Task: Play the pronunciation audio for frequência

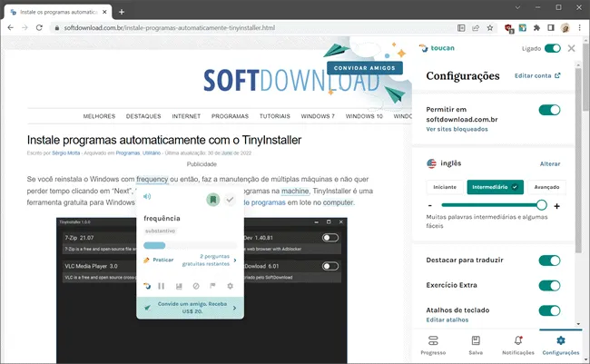Action: (147, 196)
